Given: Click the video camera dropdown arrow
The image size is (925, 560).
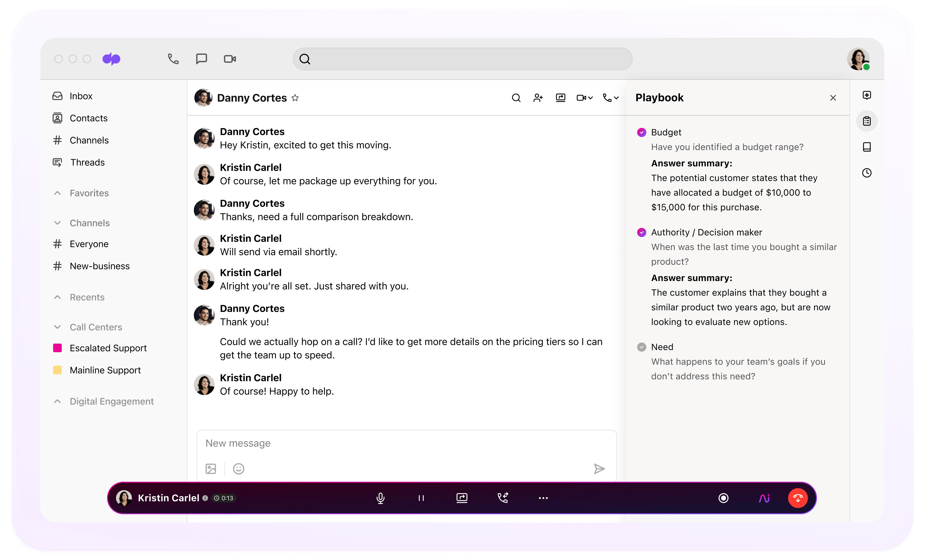Looking at the screenshot, I should [589, 98].
